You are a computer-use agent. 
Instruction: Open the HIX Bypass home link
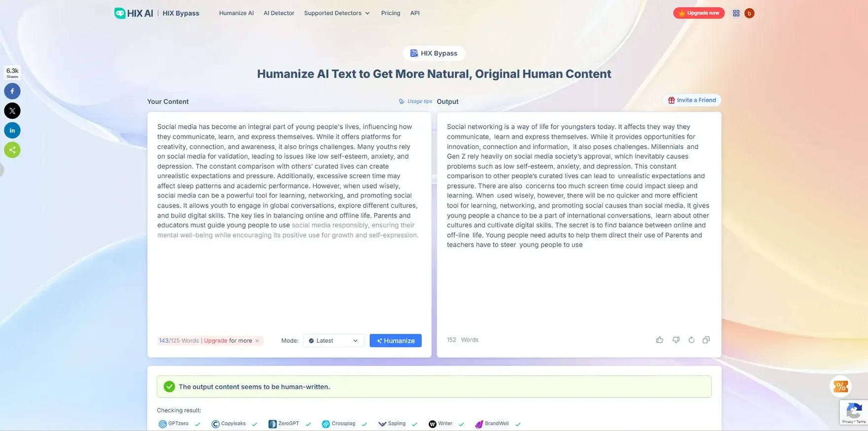181,13
